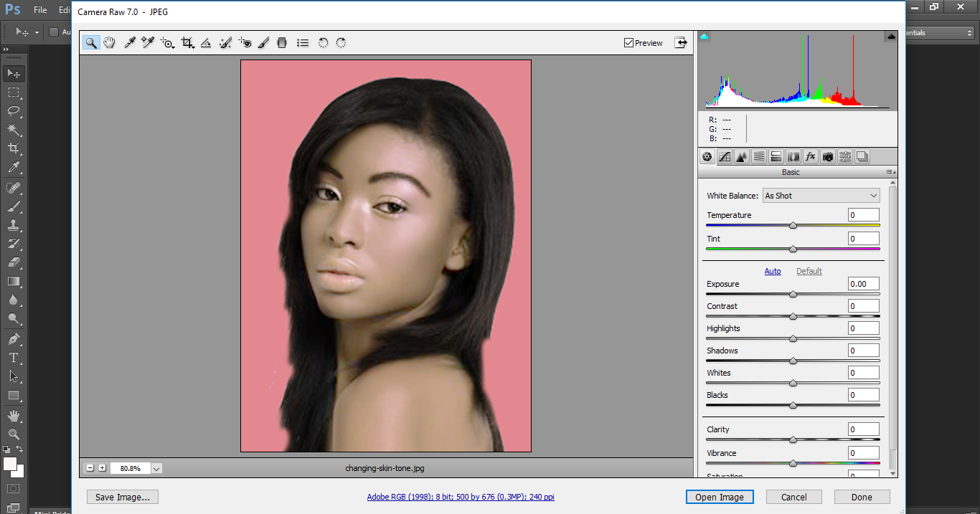The height and width of the screenshot is (514, 980).
Task: Open the Camera Raw preferences dialog icon
Action: [x=303, y=43]
